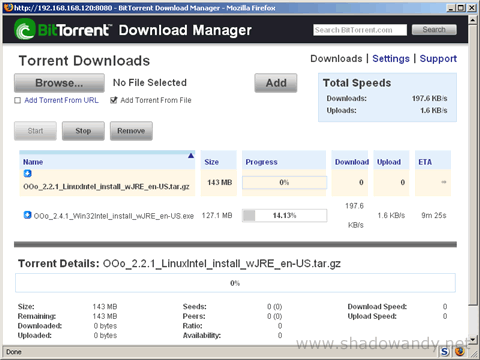Viewport: 480px width, 360px height.
Task: Click the Start button
Action: pyautogui.click(x=35, y=131)
